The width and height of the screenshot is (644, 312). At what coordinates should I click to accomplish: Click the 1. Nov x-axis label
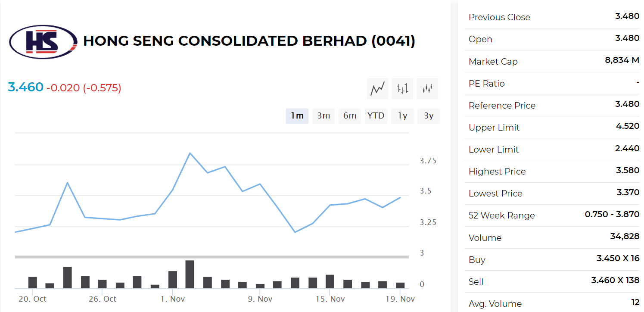pyautogui.click(x=172, y=299)
